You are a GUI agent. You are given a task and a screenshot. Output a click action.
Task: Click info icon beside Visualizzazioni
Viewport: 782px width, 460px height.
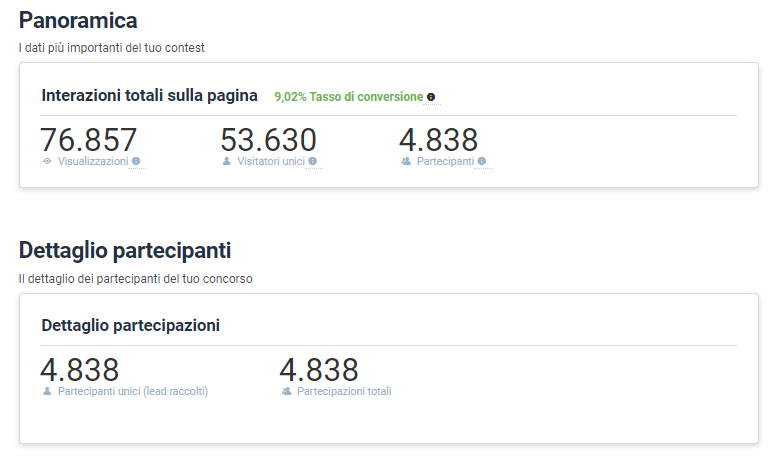(x=136, y=161)
